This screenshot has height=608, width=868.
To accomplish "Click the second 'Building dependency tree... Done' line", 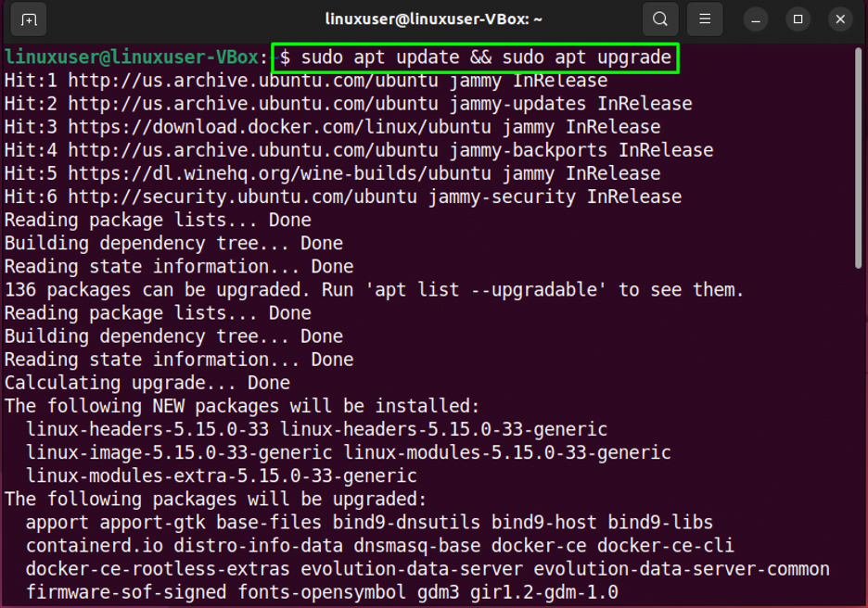I will (x=173, y=336).
